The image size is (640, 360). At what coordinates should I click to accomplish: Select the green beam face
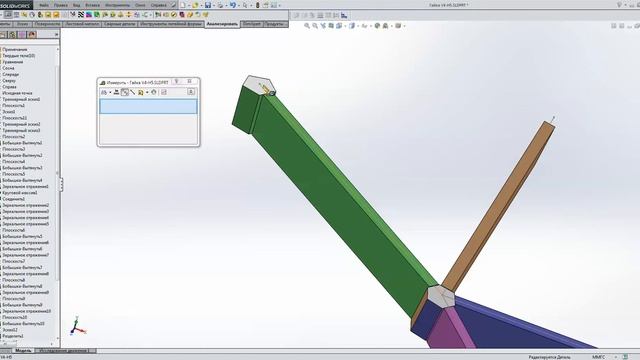[339, 204]
